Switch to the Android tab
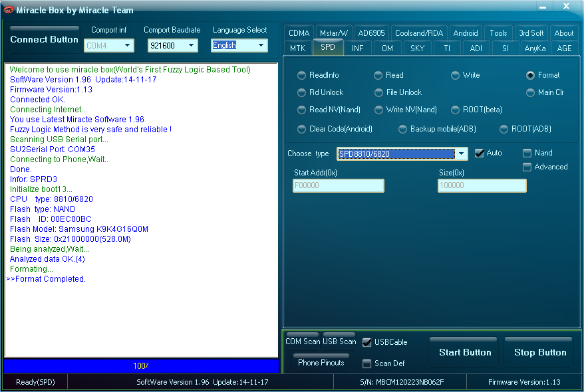Image resolution: width=584 pixels, height=392 pixels. [466, 33]
